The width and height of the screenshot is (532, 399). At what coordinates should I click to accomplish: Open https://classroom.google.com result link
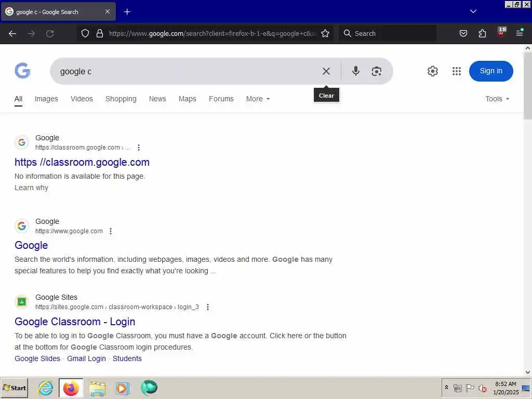coord(82,162)
